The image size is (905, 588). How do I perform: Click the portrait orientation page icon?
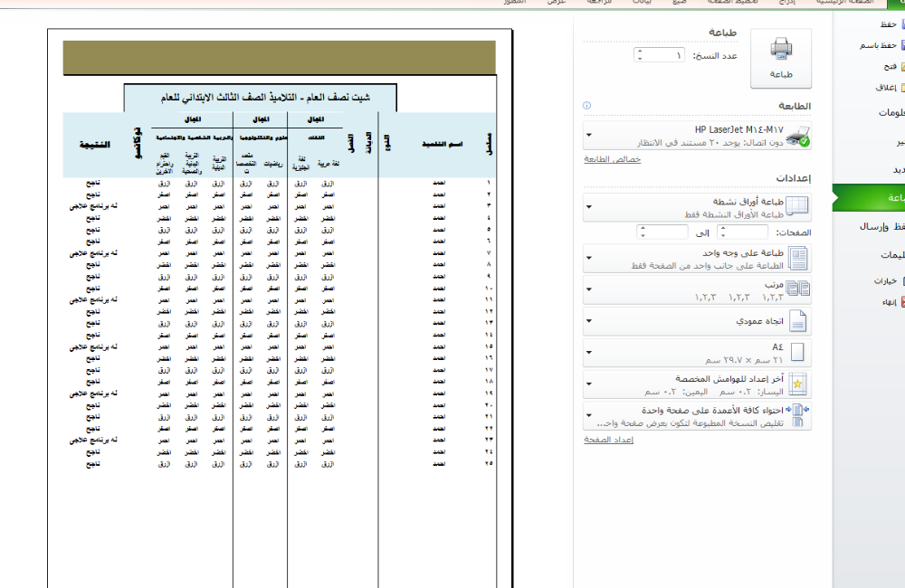pos(797,321)
